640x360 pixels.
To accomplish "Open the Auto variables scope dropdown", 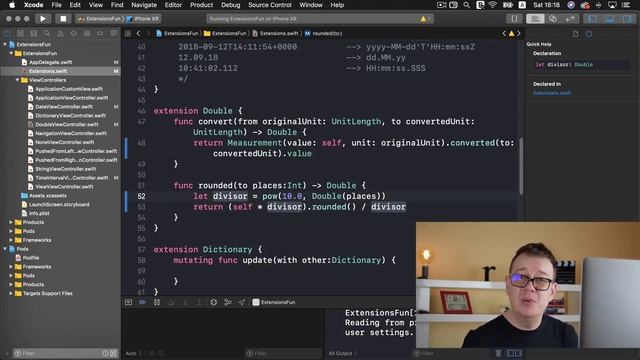I will pos(133,353).
